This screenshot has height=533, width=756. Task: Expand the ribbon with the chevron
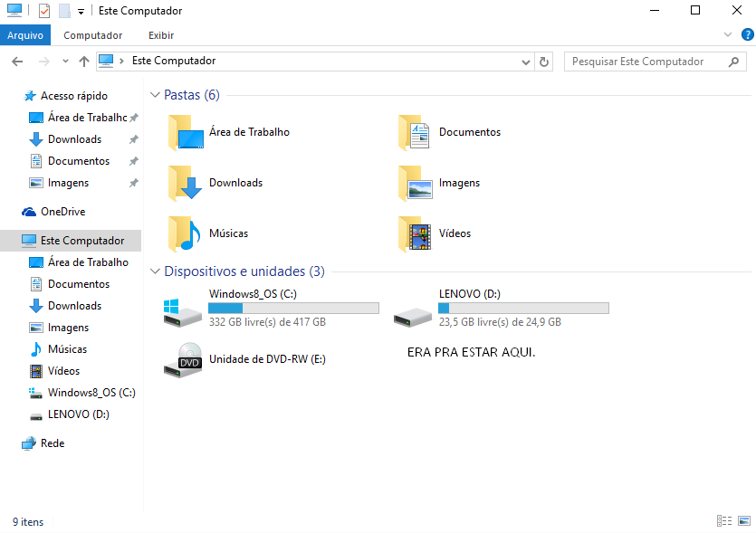pyautogui.click(x=728, y=34)
